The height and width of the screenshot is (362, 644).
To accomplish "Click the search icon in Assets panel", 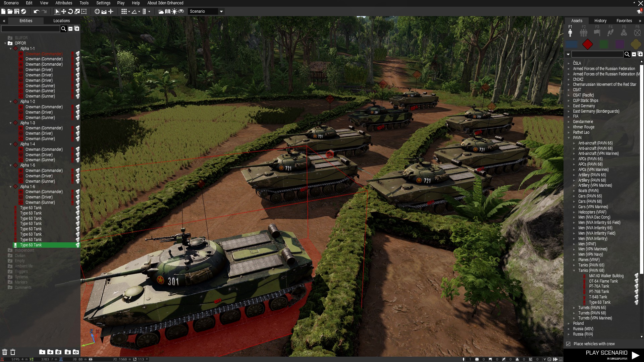I will [x=627, y=54].
